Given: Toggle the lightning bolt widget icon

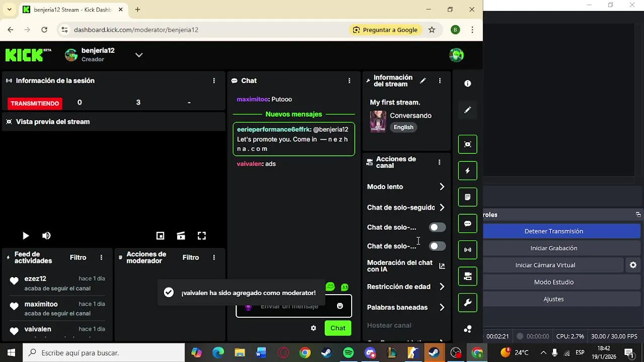Looking at the screenshot, I should tap(467, 170).
